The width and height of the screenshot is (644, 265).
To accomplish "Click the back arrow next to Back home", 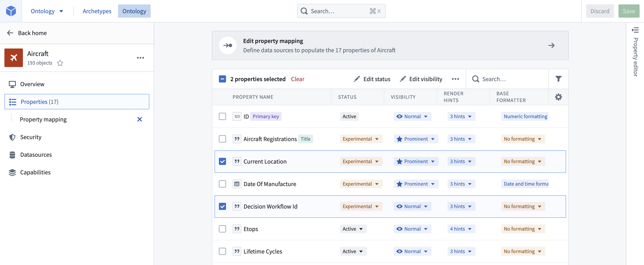I will click(10, 33).
